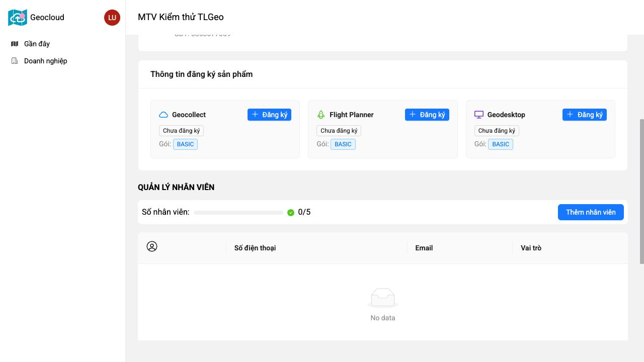Screen dimensions: 644x362
Task: Click Đăng ký button for Geocollect
Action: point(269,115)
